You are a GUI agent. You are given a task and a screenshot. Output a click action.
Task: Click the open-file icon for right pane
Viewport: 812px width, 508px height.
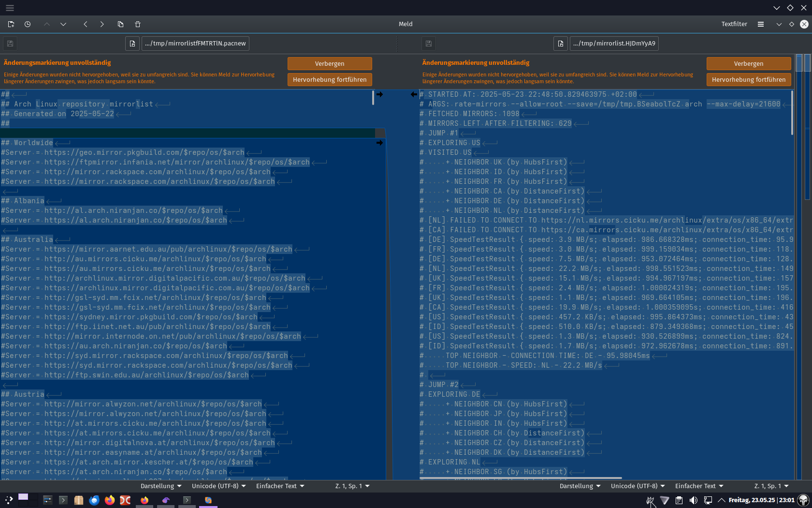click(561, 44)
